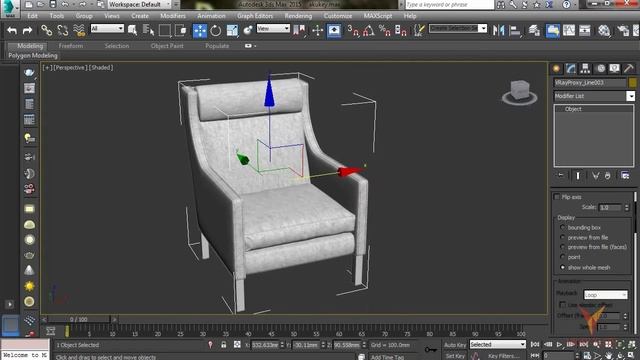Toggle the 3D Snaps button
This screenshot has height=360, width=640.
click(353, 31)
